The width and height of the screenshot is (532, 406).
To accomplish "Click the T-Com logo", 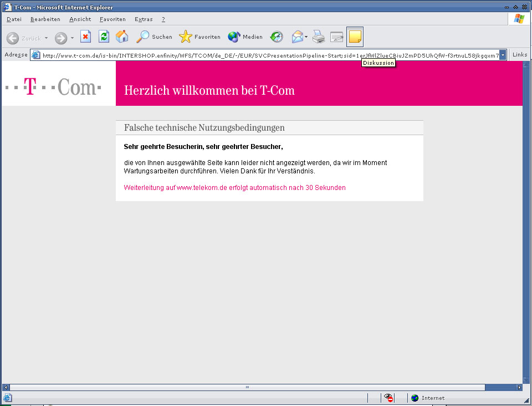I will (53, 87).
